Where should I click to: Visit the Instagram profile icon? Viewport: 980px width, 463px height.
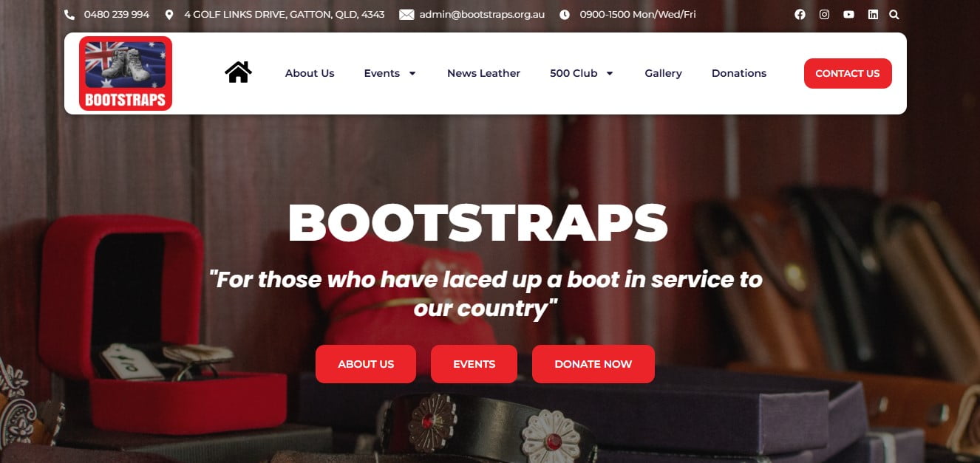(824, 14)
